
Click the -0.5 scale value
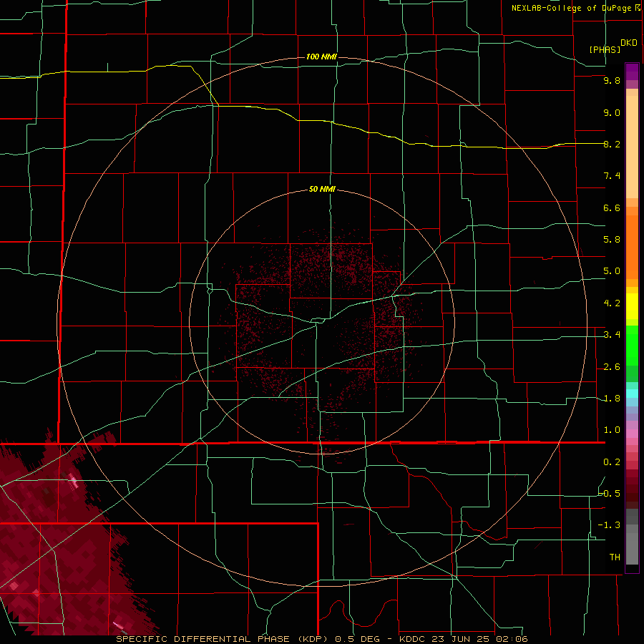click(x=610, y=493)
